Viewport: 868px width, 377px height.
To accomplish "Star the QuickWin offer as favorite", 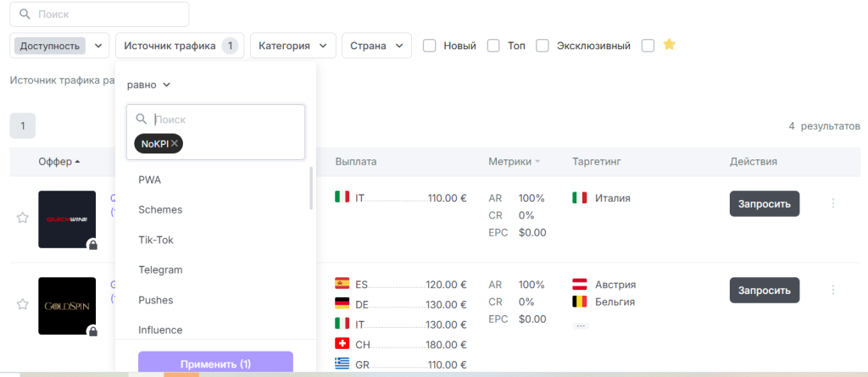I will tap(23, 218).
